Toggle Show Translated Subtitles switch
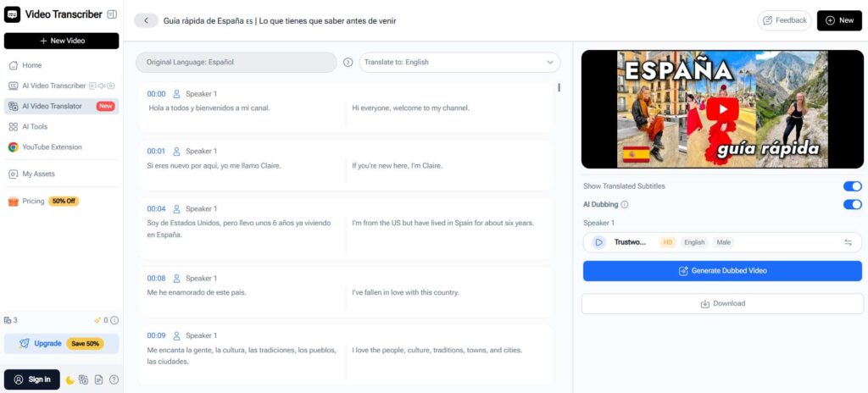The width and height of the screenshot is (868, 393). 853,186
